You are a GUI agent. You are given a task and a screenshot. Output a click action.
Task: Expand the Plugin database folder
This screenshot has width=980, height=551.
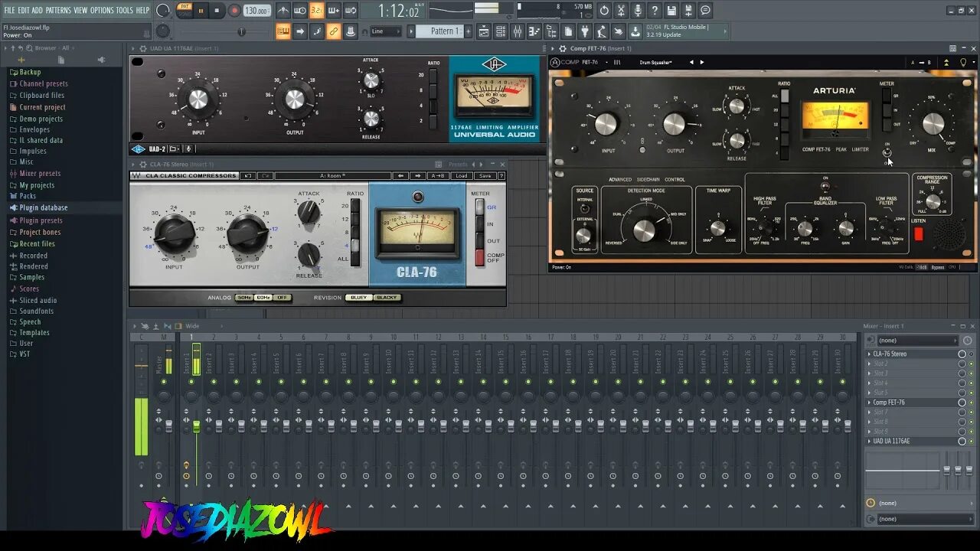click(44, 207)
